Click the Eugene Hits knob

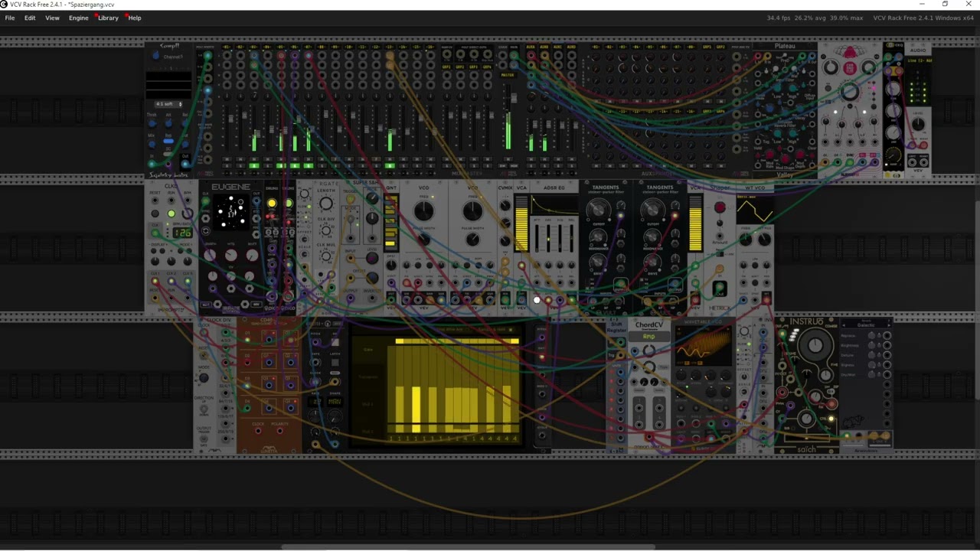[x=230, y=255]
